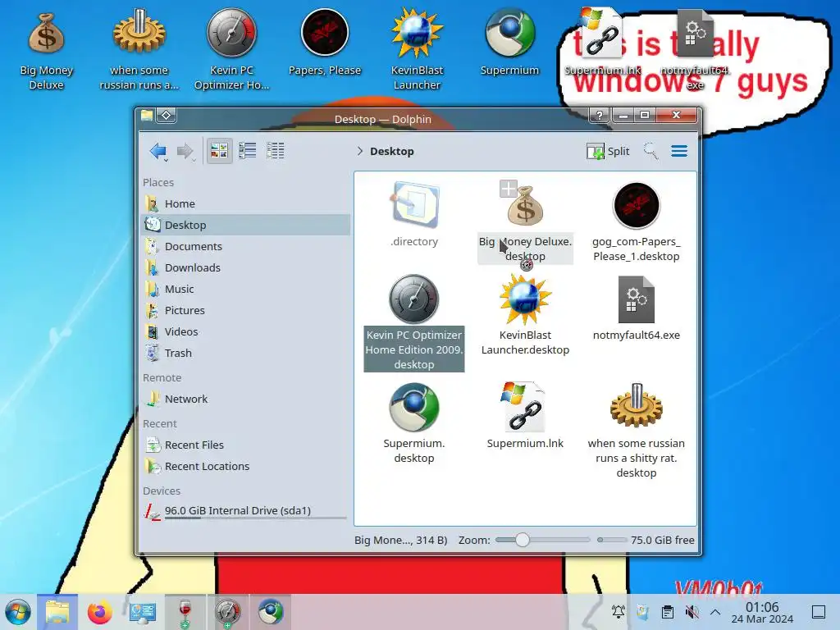This screenshot has width=840, height=630.
Task: Select the .directory file in Dolphin
Action: coord(414,214)
